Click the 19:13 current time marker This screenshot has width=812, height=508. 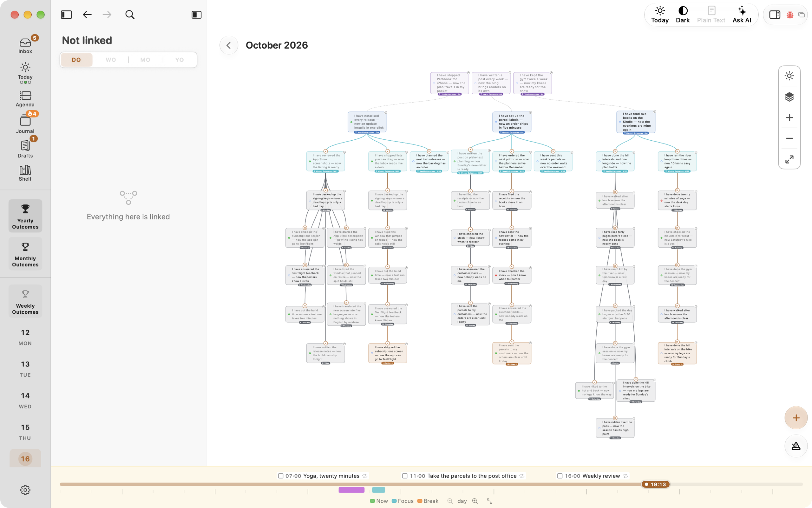(x=655, y=484)
